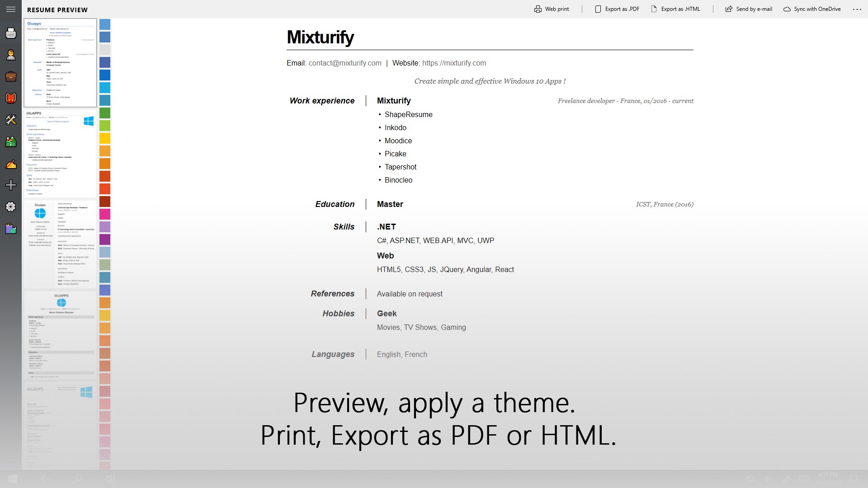The width and height of the screenshot is (868, 488).
Task: Open the gear settings icon
Action: click(x=11, y=206)
